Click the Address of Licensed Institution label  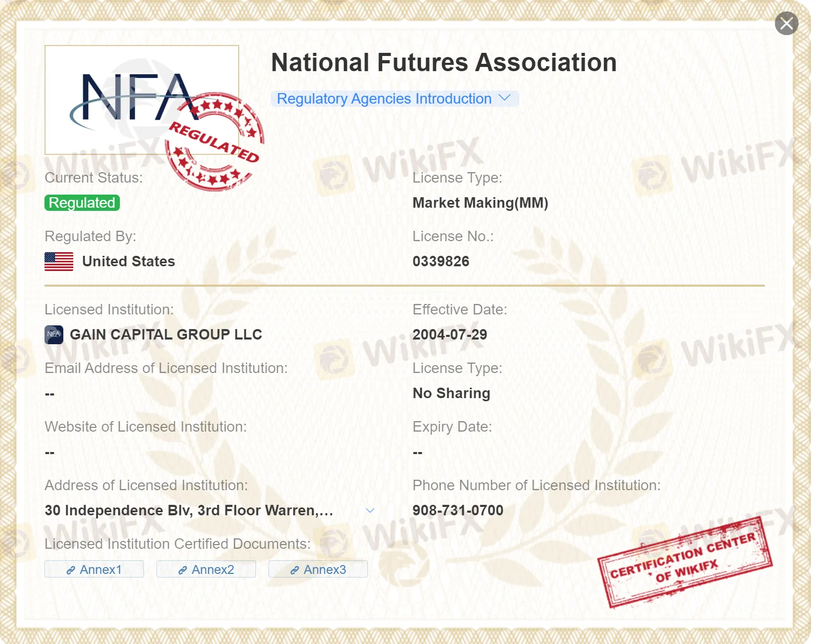point(147,485)
